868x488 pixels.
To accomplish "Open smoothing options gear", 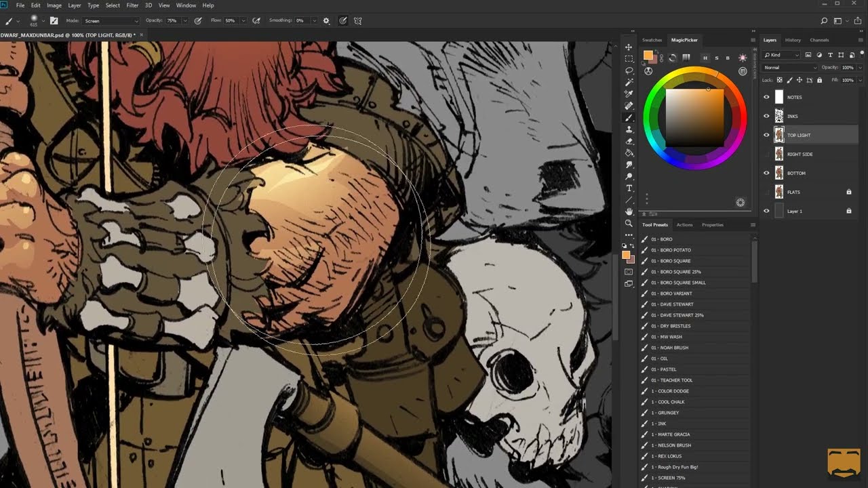I will [x=326, y=21].
